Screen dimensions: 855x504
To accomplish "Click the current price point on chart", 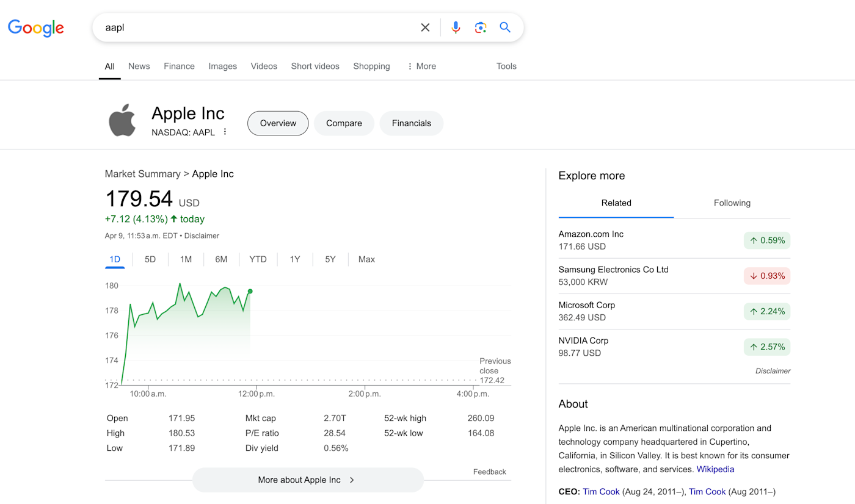I will [250, 292].
